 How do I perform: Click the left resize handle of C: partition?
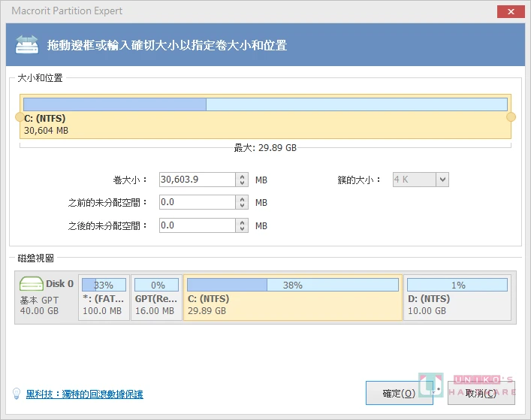(20, 117)
